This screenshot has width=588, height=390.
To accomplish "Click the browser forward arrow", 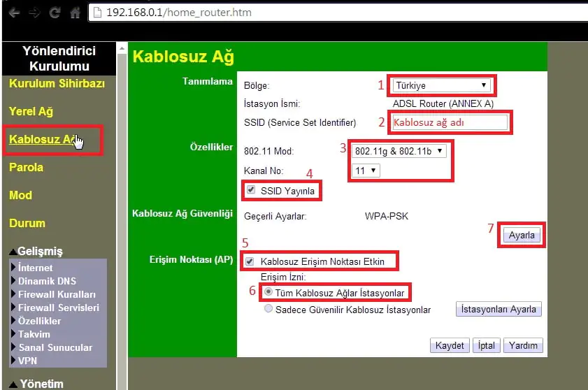I will point(34,13).
